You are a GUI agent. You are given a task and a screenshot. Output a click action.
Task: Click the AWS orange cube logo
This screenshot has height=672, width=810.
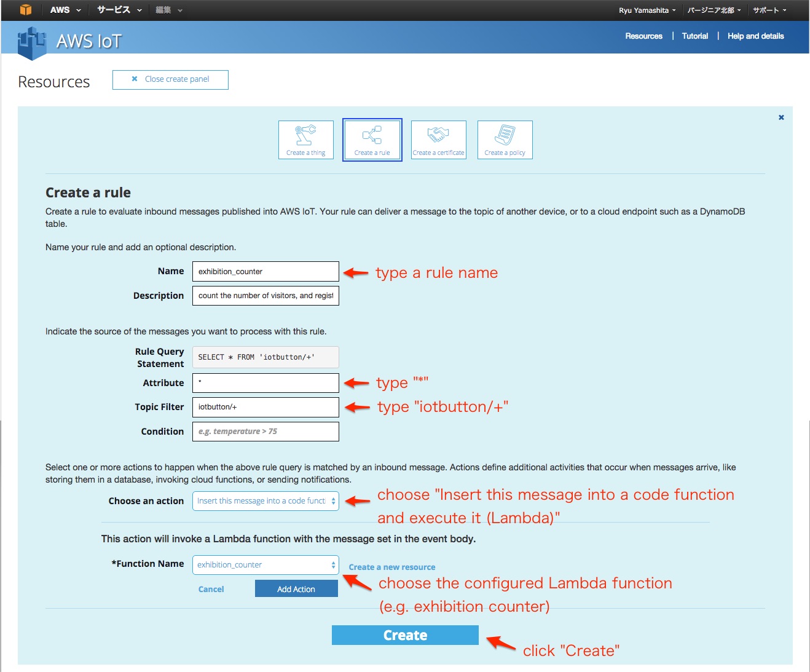[25, 10]
